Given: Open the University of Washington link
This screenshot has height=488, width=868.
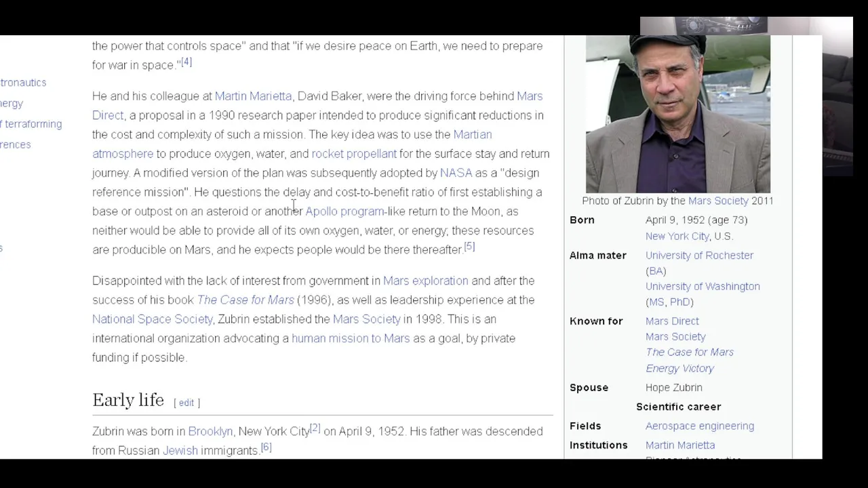Looking at the screenshot, I should pyautogui.click(x=703, y=287).
